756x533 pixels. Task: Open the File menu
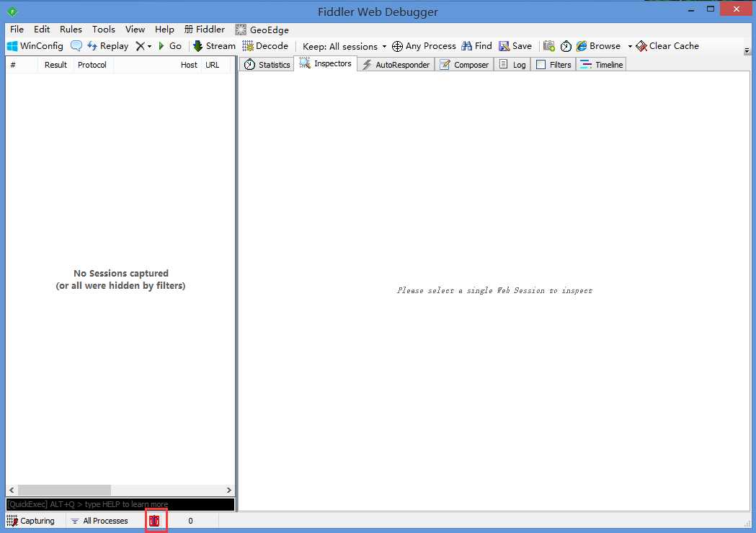17,30
